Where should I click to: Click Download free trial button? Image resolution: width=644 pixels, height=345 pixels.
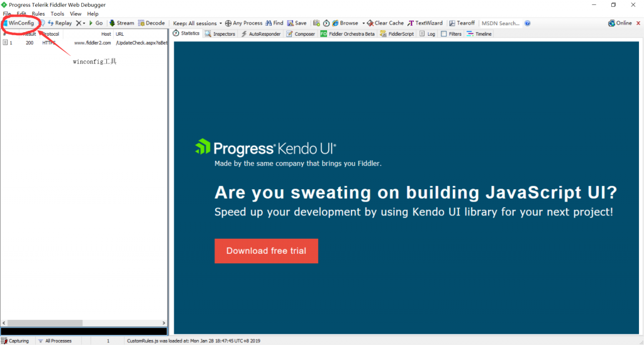coord(266,251)
